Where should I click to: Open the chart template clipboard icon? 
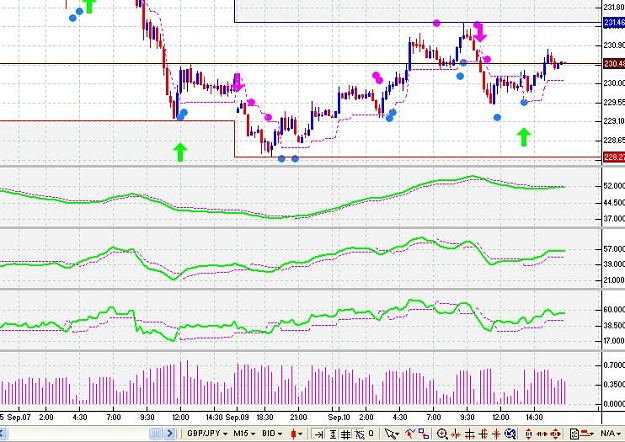[574, 434]
